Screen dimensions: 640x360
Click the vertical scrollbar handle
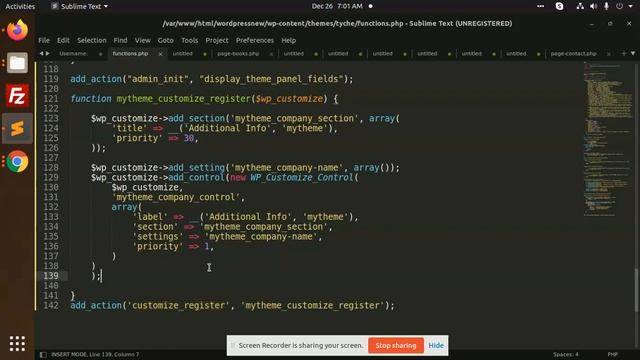(x=636, y=290)
